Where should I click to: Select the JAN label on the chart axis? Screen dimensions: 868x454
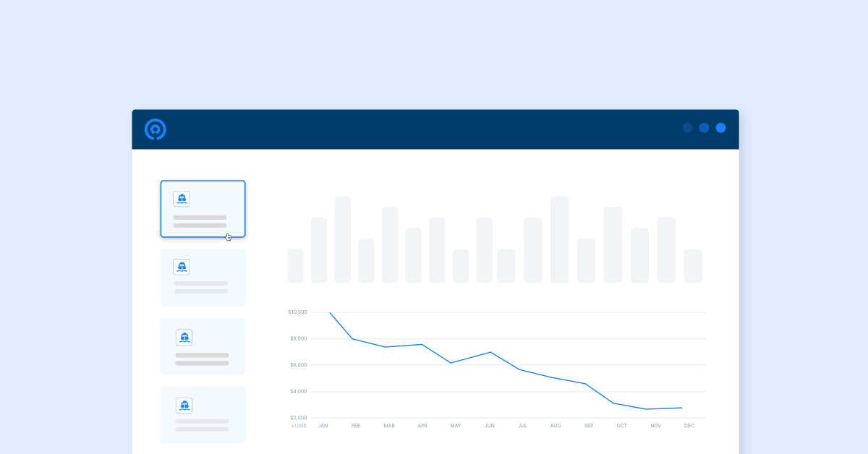pos(323,426)
